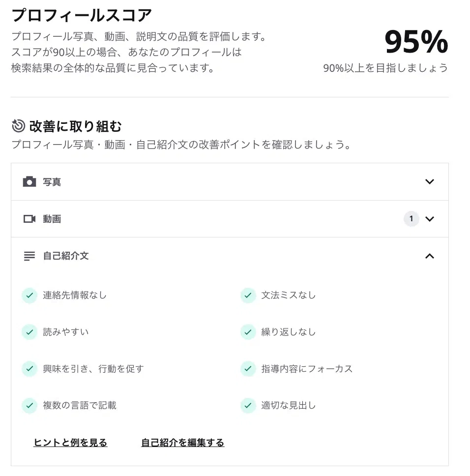Click the checkmark icon for 文法ミスなし
470x476 pixels.
pyautogui.click(x=248, y=295)
